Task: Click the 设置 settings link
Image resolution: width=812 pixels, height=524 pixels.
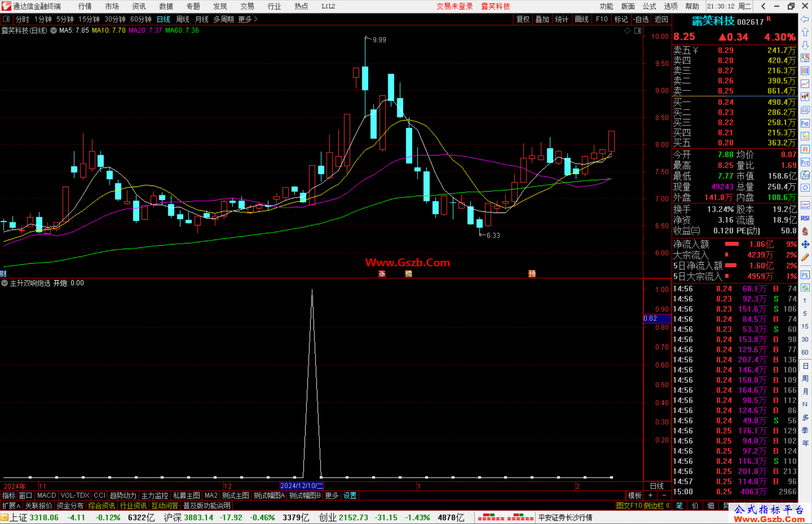Action: pyautogui.click(x=350, y=495)
